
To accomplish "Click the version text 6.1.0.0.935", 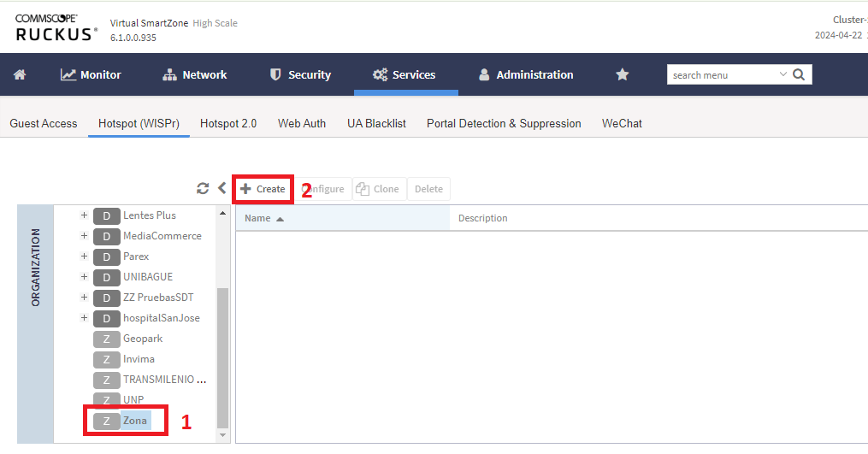I will coord(133,38).
